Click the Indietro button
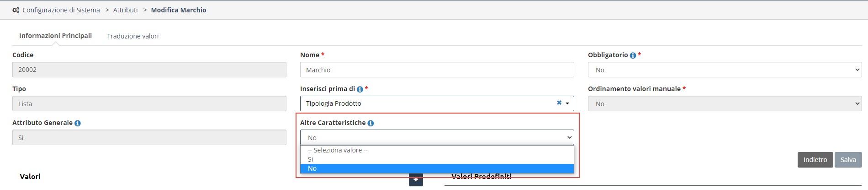Image resolution: width=868 pixels, height=190 pixels. click(815, 160)
